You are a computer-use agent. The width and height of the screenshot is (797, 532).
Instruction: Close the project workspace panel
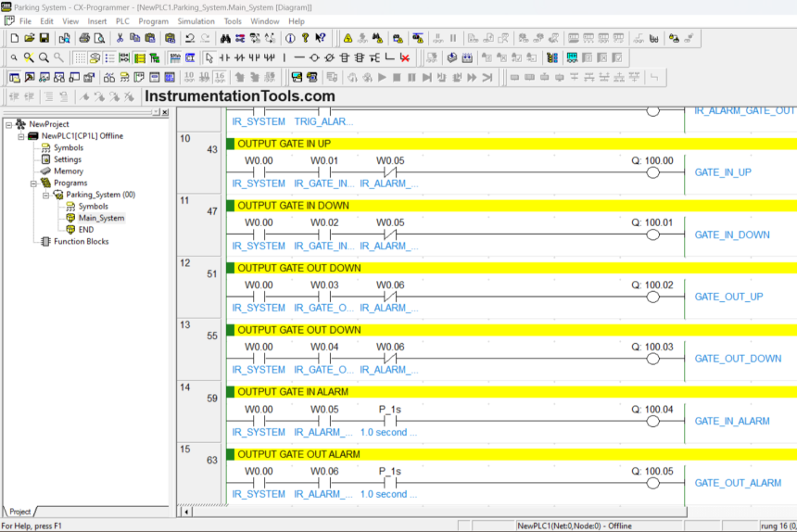[165, 112]
